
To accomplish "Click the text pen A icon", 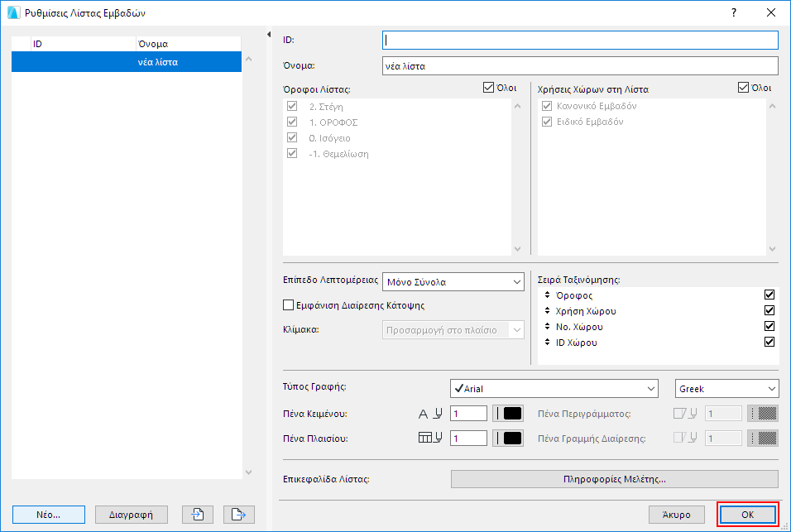I will [423, 414].
